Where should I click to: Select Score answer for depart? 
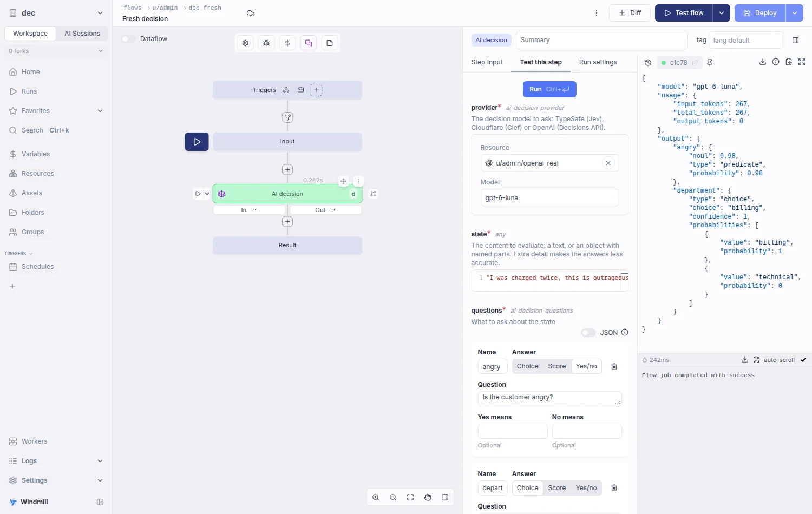coord(556,488)
